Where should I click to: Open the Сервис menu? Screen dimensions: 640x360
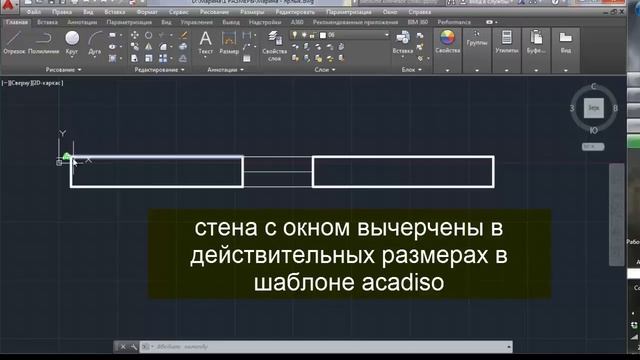pyautogui.click(x=179, y=12)
